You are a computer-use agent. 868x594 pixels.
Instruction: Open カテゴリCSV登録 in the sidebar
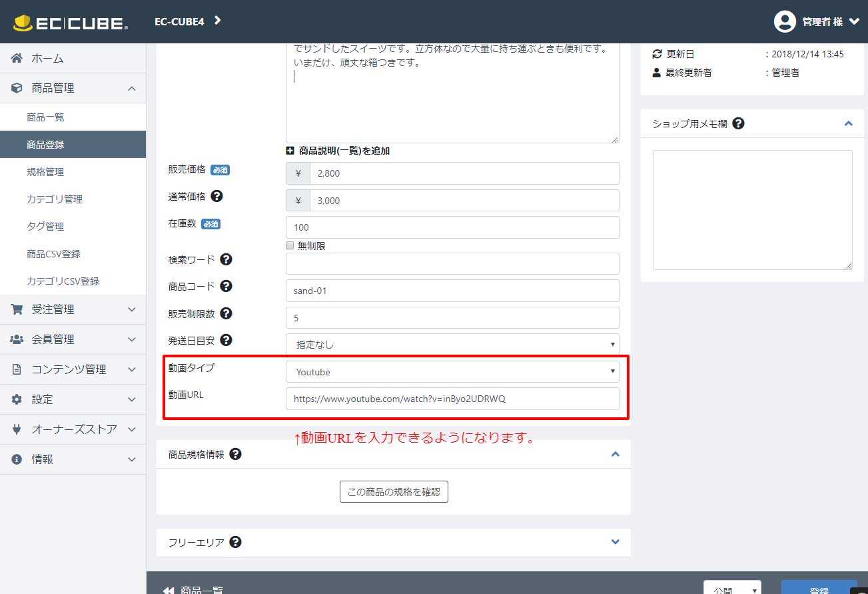coord(73,281)
